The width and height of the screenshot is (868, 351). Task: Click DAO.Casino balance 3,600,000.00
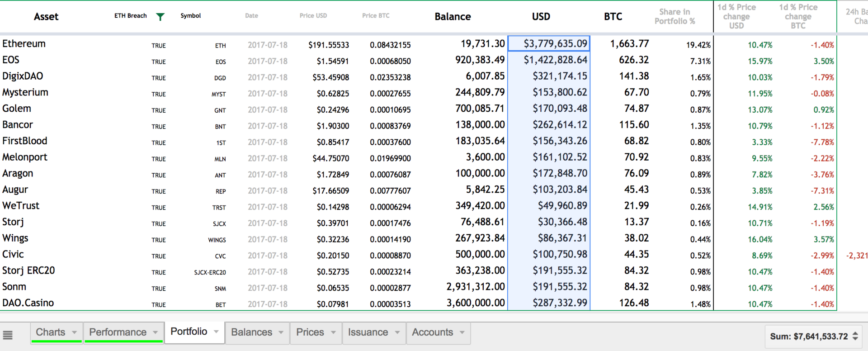point(476,303)
